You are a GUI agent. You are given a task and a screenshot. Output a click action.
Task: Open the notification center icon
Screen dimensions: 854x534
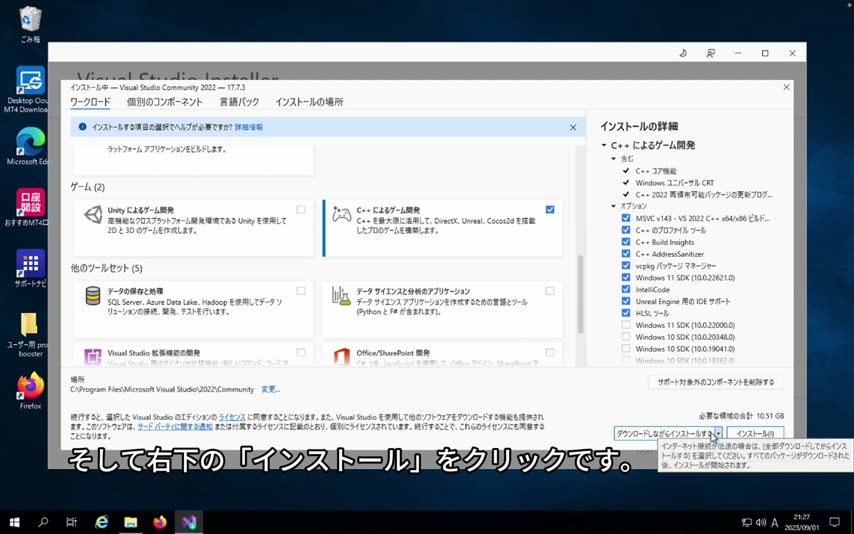[834, 523]
